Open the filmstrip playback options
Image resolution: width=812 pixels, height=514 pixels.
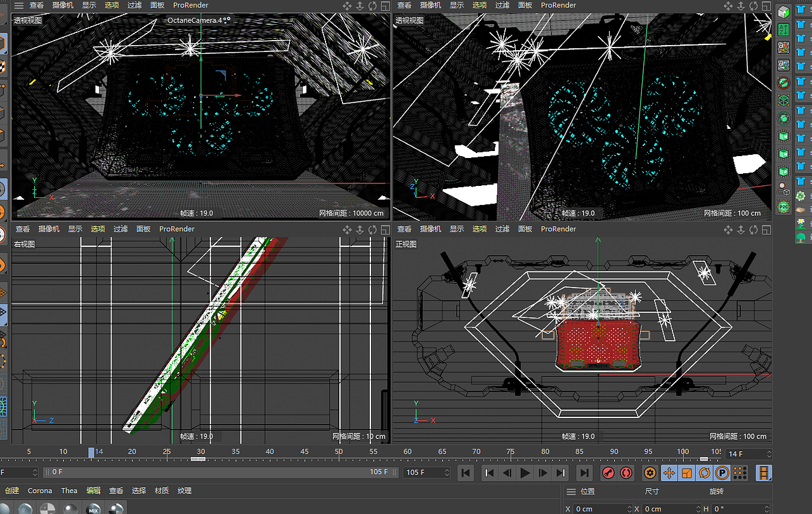point(764,473)
